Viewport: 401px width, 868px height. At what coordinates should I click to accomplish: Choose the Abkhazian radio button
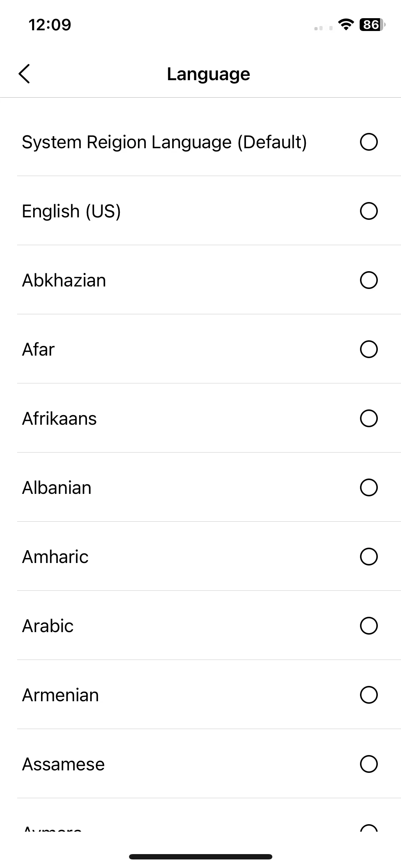pos(369,280)
